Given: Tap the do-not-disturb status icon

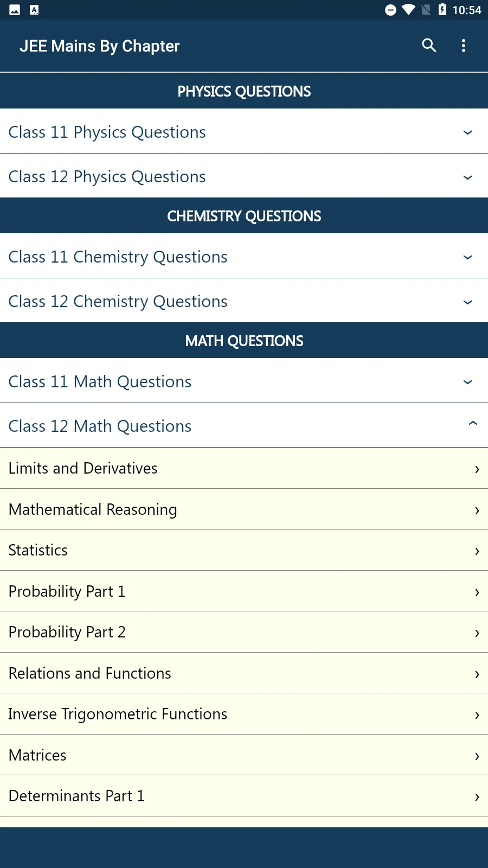Looking at the screenshot, I should 390,10.
